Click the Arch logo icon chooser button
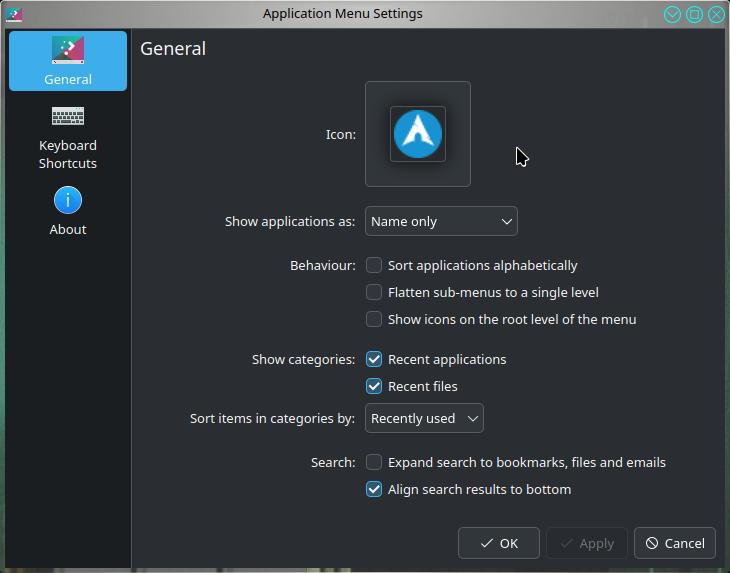Viewport: 730px width, 573px height. [x=418, y=134]
